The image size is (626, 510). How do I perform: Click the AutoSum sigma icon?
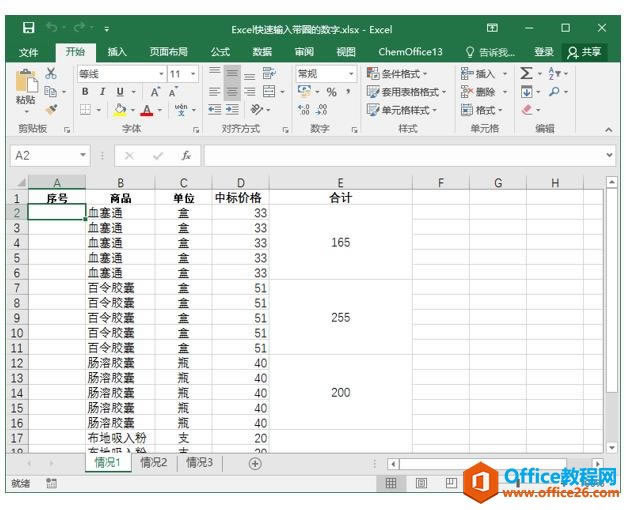tap(527, 73)
